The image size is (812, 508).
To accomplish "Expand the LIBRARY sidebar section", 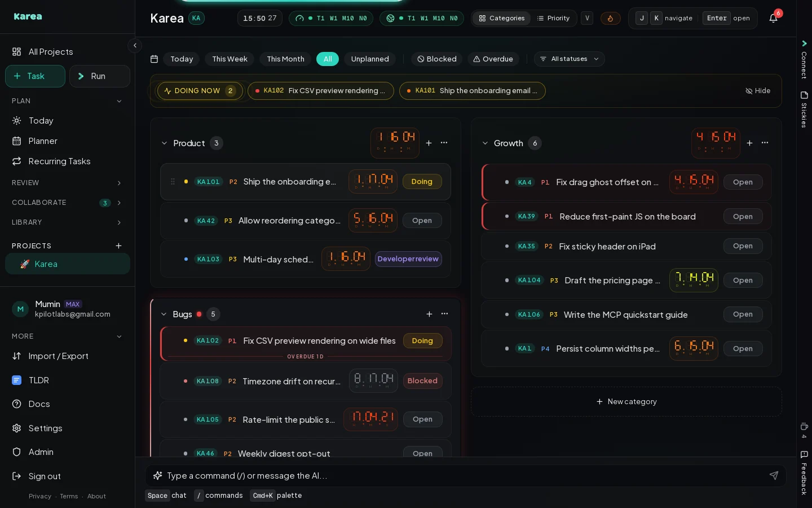I will [x=68, y=222].
